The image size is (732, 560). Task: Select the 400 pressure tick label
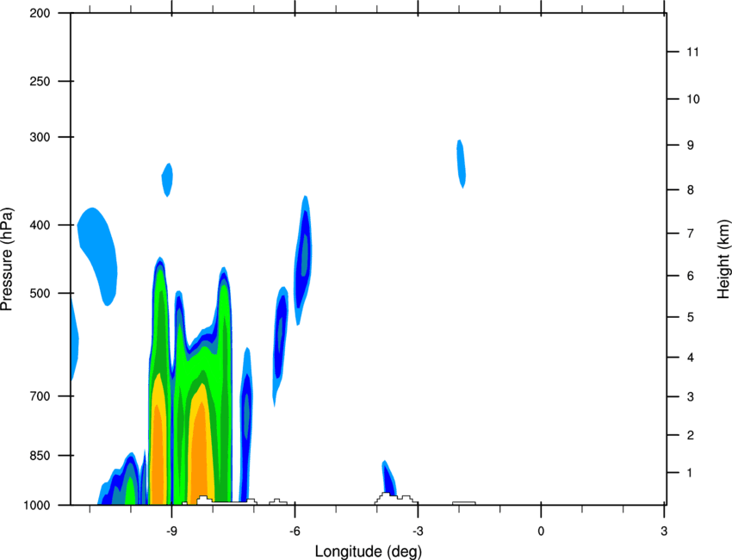pyautogui.click(x=40, y=225)
